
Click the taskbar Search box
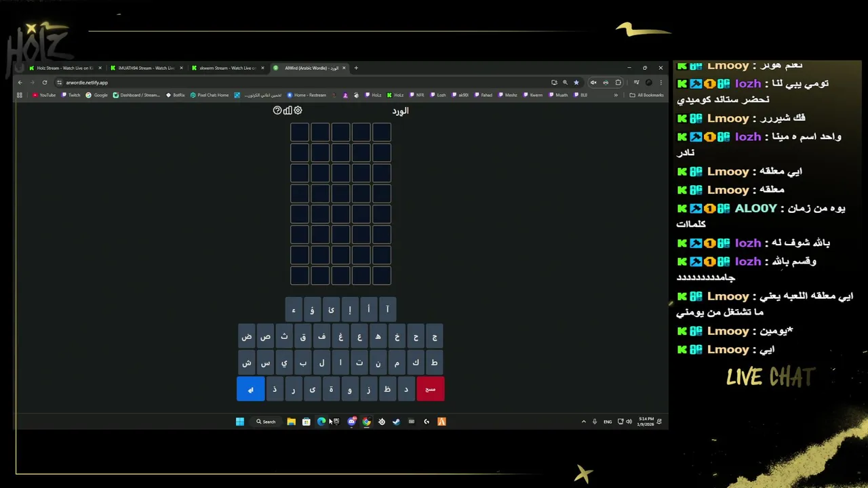tap(266, 422)
